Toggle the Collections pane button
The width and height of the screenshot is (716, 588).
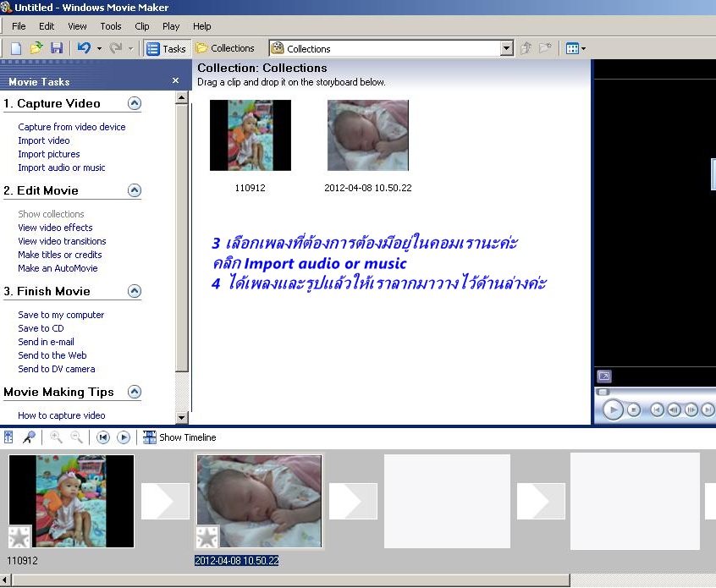(x=224, y=48)
